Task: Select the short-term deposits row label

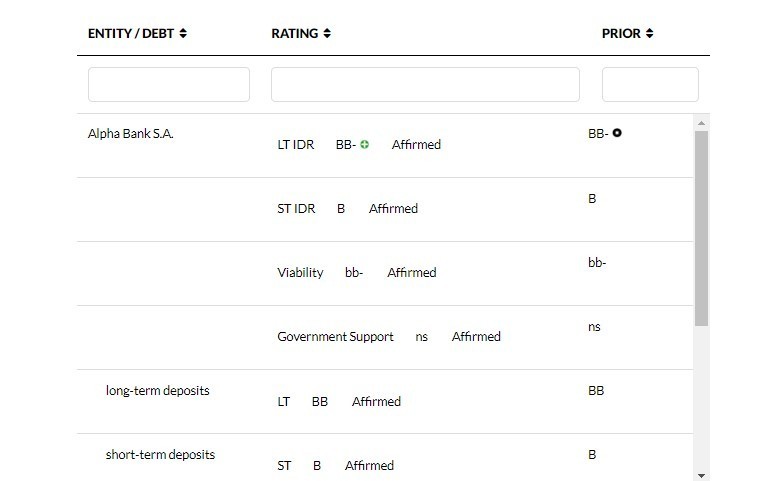Action: coord(160,455)
